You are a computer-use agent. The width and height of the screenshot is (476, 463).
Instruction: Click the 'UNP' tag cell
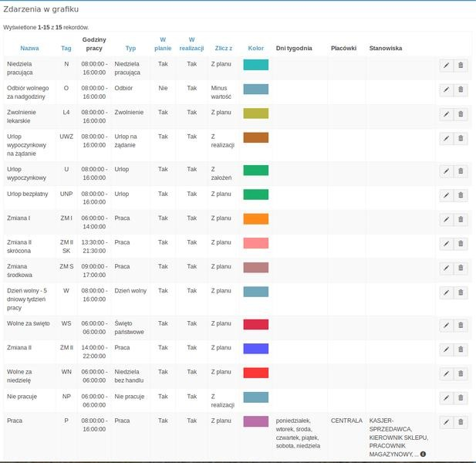point(66,194)
